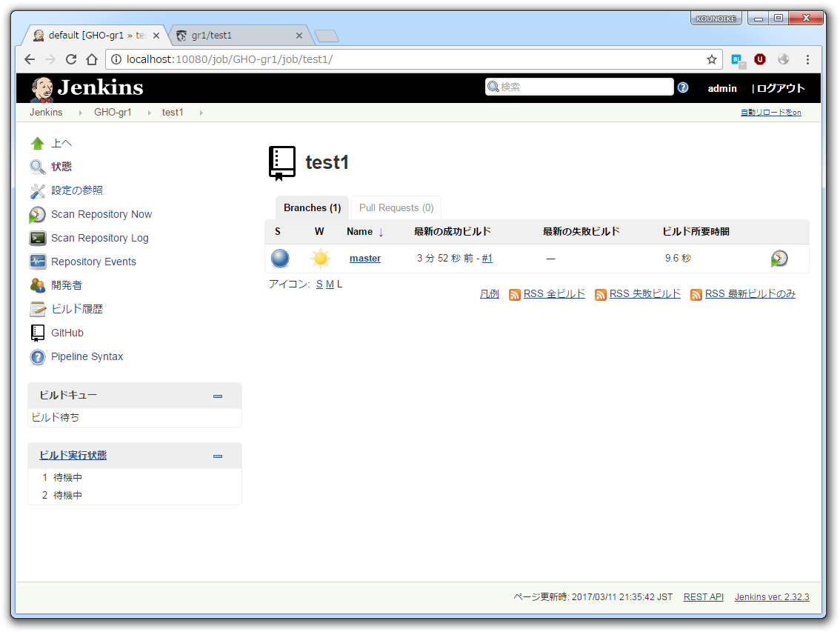This screenshot has height=632, width=840.
Task: Open the 開発者 (developers) page
Action: coord(65,285)
